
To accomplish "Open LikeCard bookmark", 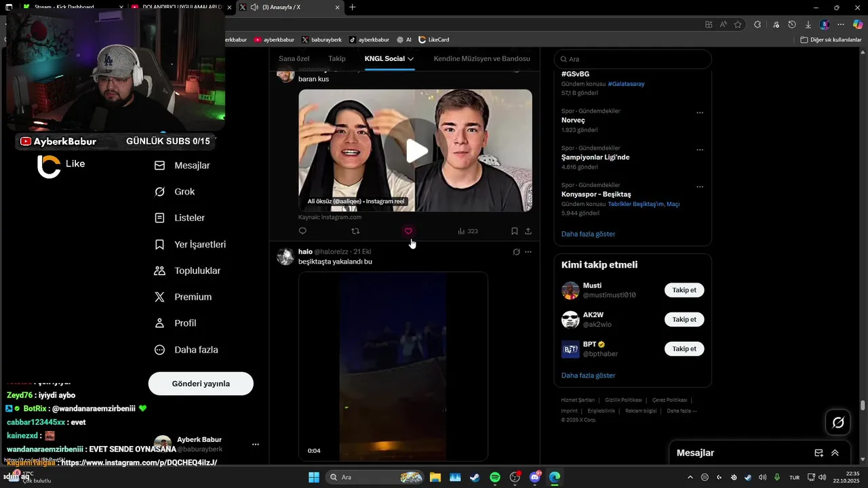I will point(433,40).
